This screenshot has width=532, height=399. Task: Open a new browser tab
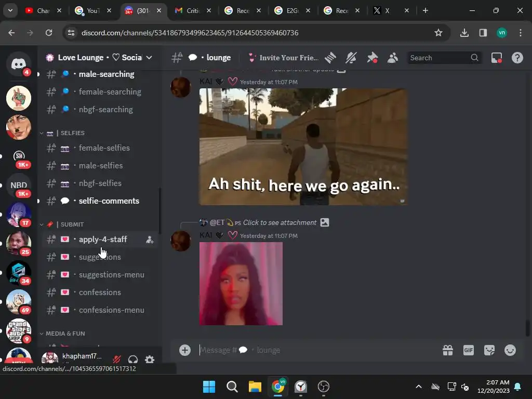click(x=425, y=10)
